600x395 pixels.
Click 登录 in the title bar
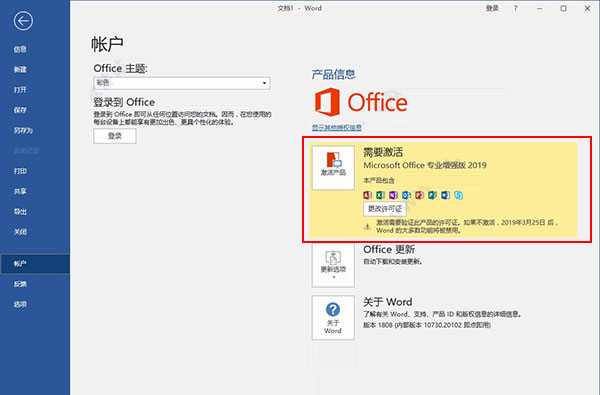(492, 8)
